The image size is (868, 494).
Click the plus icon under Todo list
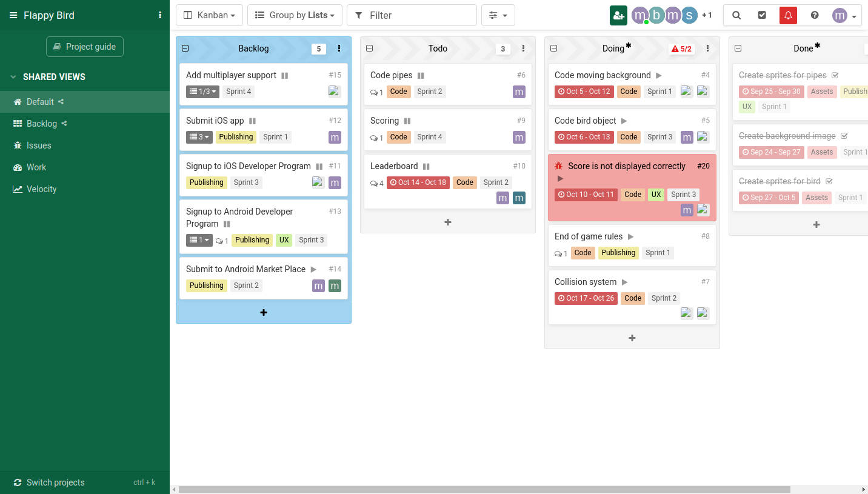coord(448,222)
